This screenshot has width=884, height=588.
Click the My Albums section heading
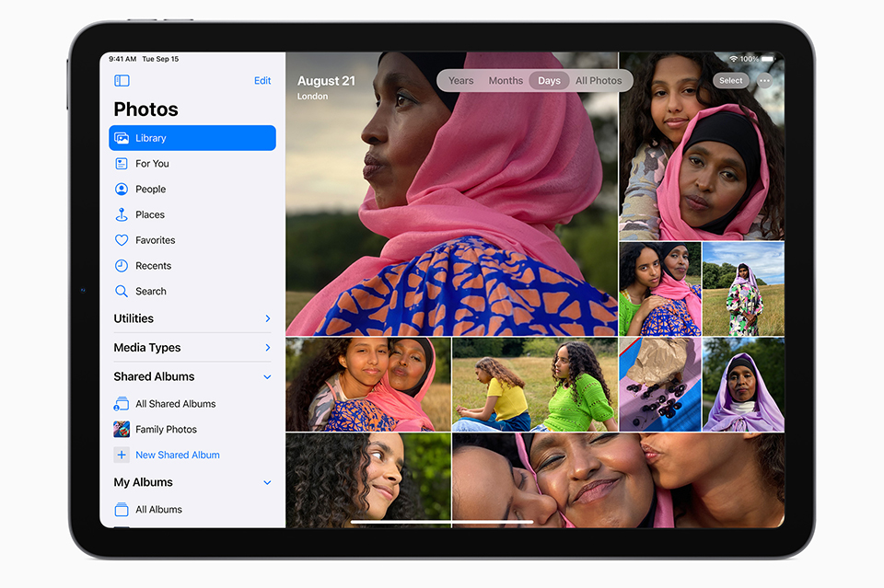point(144,482)
